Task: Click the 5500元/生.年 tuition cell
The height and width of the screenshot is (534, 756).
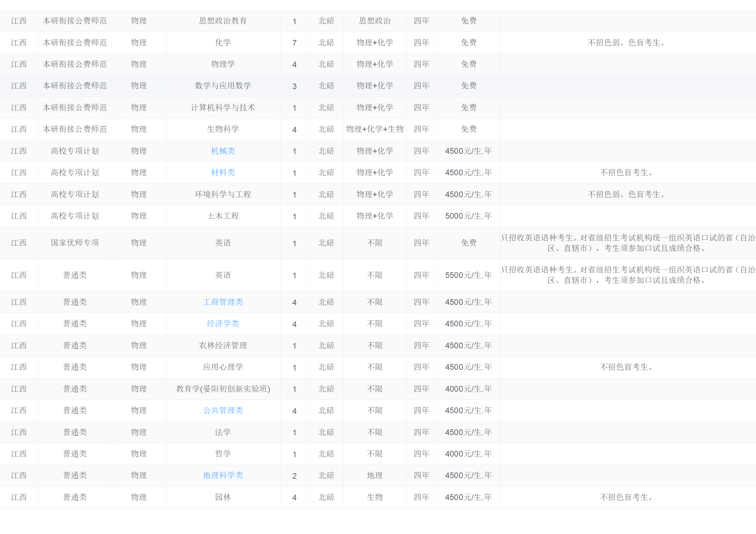Action: coord(468,275)
